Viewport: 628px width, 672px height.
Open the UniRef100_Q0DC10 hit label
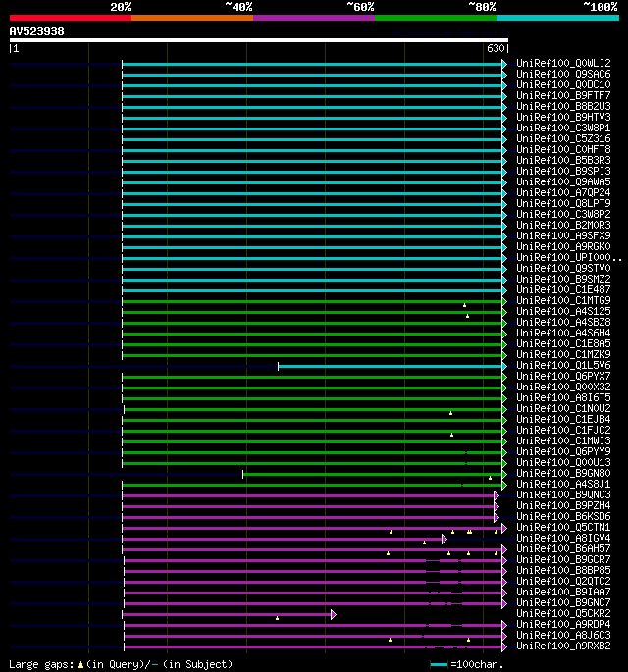tap(563, 84)
